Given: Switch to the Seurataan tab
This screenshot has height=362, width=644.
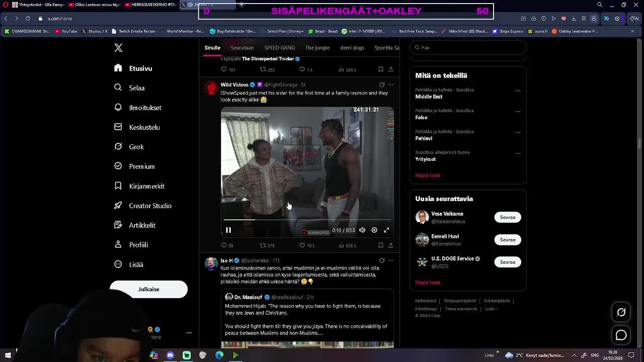Looking at the screenshot, I should (x=242, y=48).
